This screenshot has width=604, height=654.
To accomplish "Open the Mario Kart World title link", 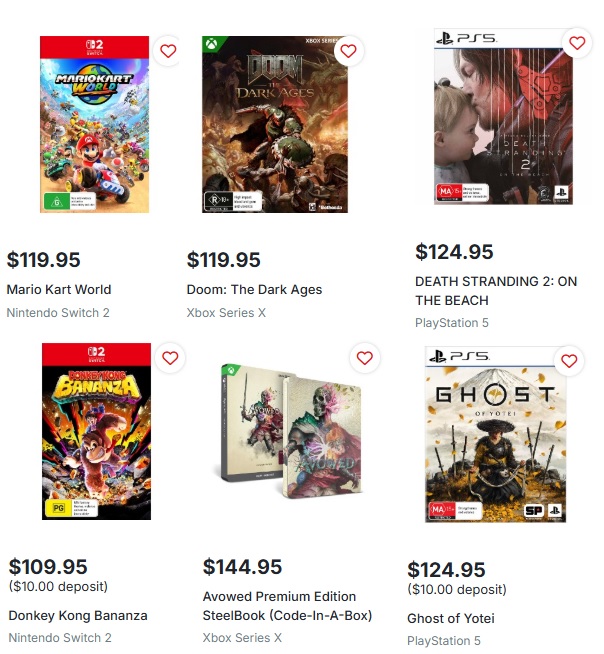I will coord(59,289).
